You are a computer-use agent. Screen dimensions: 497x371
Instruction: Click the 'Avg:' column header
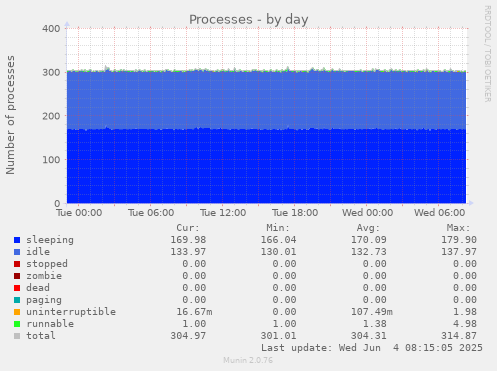click(368, 228)
